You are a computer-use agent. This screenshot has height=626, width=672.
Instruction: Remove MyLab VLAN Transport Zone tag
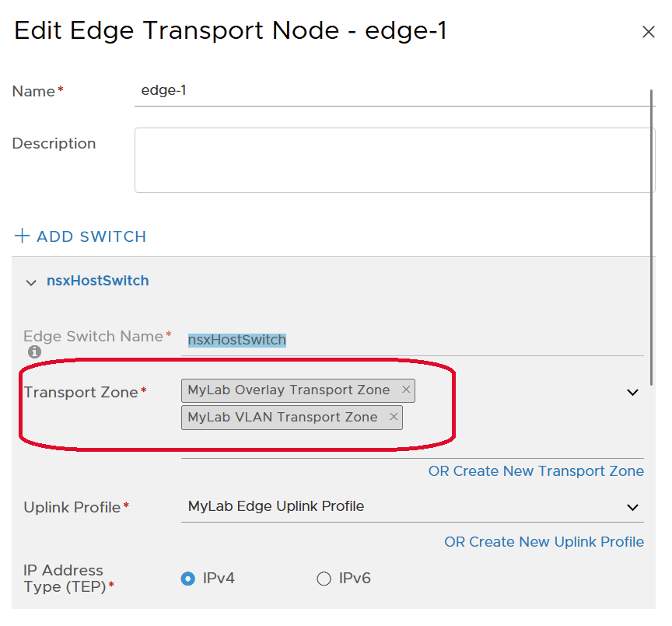[x=394, y=417]
